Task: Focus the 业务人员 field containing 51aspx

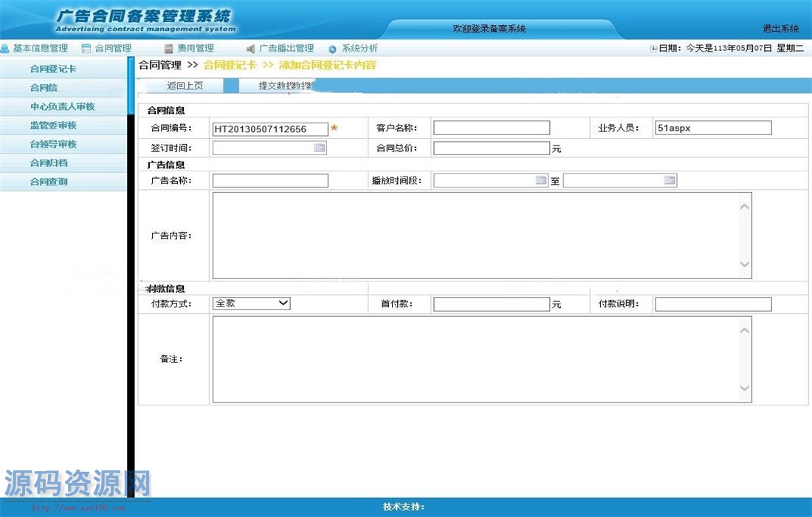Action: tap(713, 128)
